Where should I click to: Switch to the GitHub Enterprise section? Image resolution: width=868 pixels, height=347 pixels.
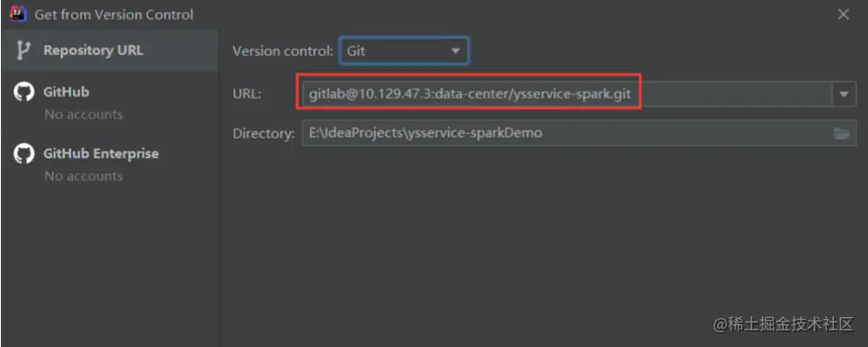(110, 163)
